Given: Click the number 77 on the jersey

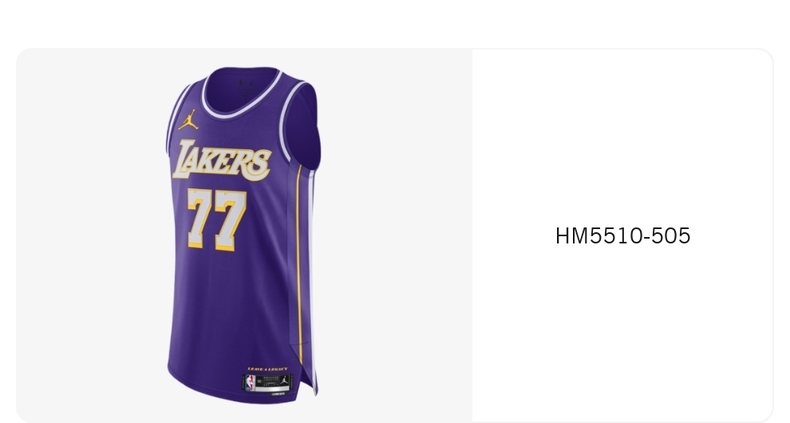Looking at the screenshot, I should 217,220.
